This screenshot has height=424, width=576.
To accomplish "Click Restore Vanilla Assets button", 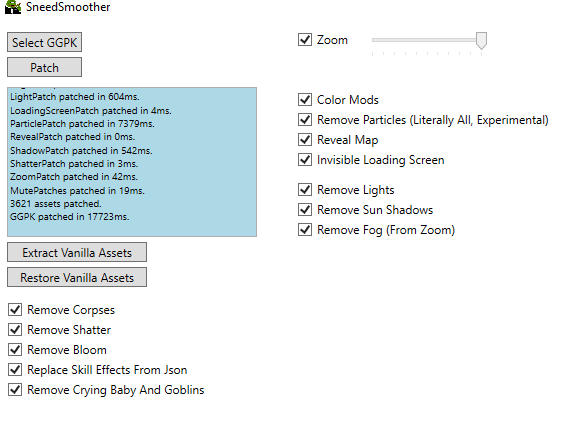I will coord(77,277).
